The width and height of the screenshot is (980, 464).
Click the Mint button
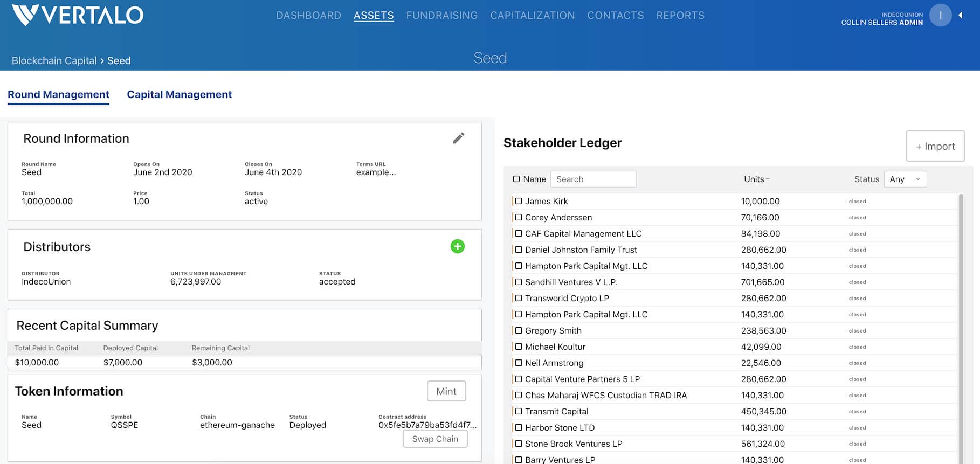click(x=446, y=391)
